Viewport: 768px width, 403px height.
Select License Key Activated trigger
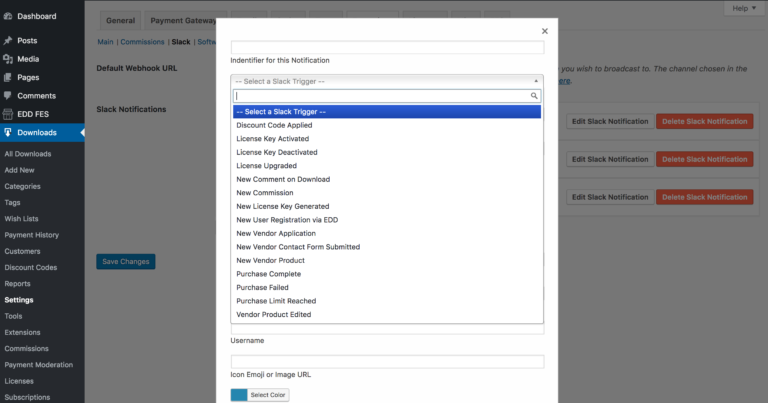[387, 139]
